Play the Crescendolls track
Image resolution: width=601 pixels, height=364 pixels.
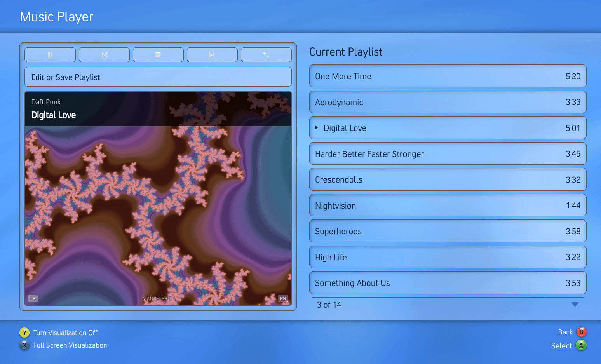pyautogui.click(x=448, y=179)
